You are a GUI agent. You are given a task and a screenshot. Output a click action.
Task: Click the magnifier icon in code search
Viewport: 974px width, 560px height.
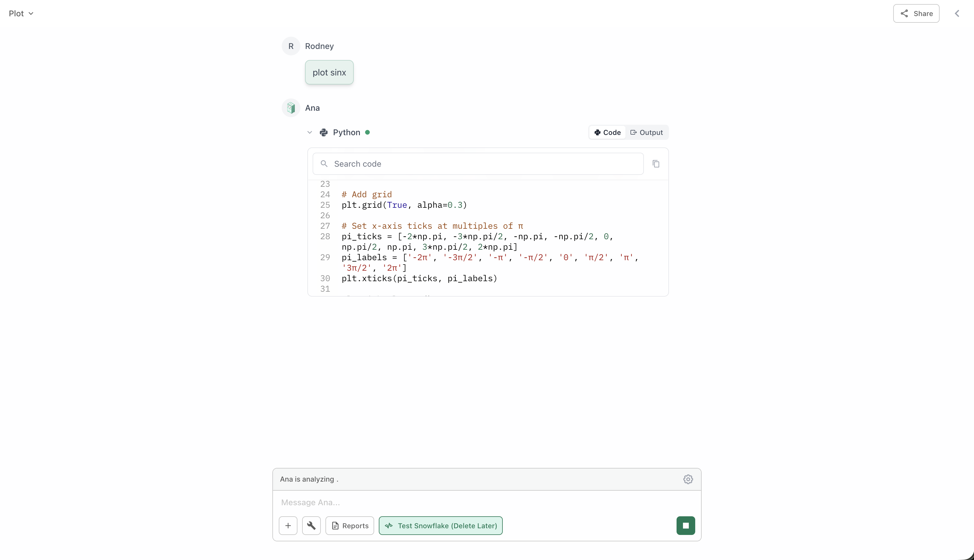click(x=324, y=163)
